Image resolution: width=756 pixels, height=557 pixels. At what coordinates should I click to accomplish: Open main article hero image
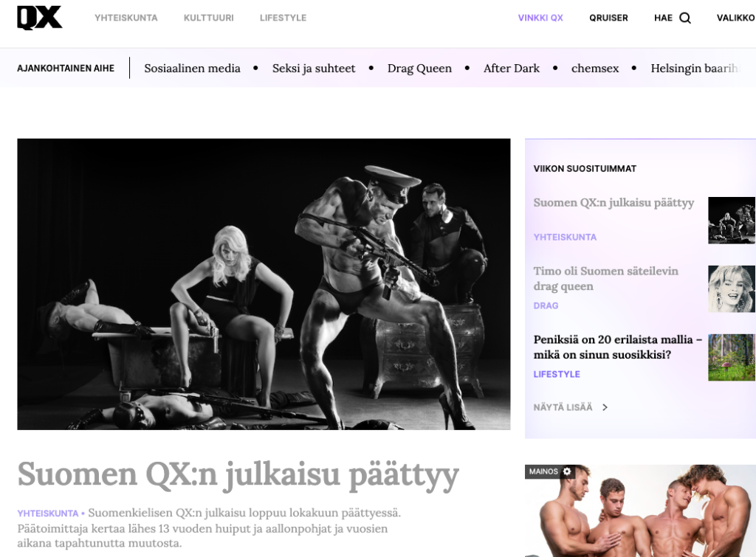264,284
